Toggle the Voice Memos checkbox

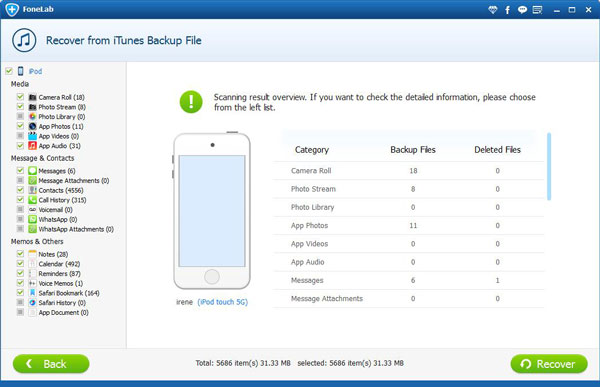click(20, 283)
